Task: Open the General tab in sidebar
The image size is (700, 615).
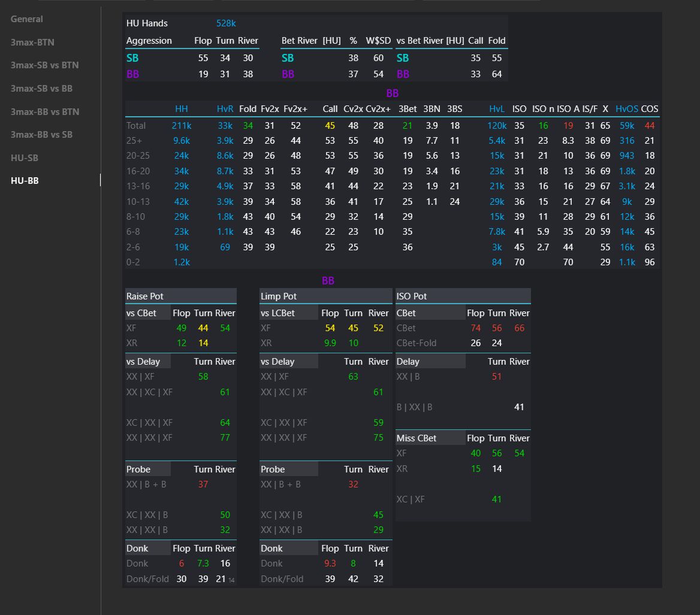Action: (x=27, y=19)
